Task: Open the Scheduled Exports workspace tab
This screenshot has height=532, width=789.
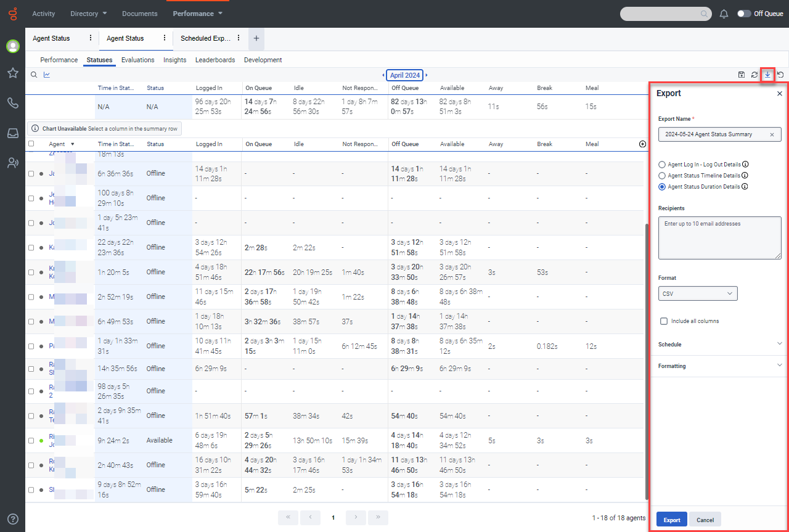Action: pyautogui.click(x=205, y=38)
